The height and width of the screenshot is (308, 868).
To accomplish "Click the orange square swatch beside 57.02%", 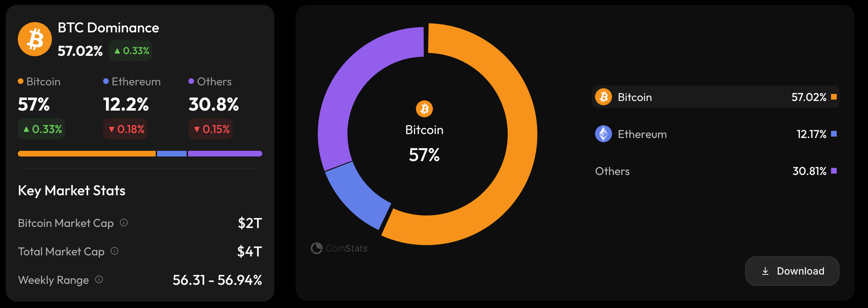I will [x=834, y=97].
